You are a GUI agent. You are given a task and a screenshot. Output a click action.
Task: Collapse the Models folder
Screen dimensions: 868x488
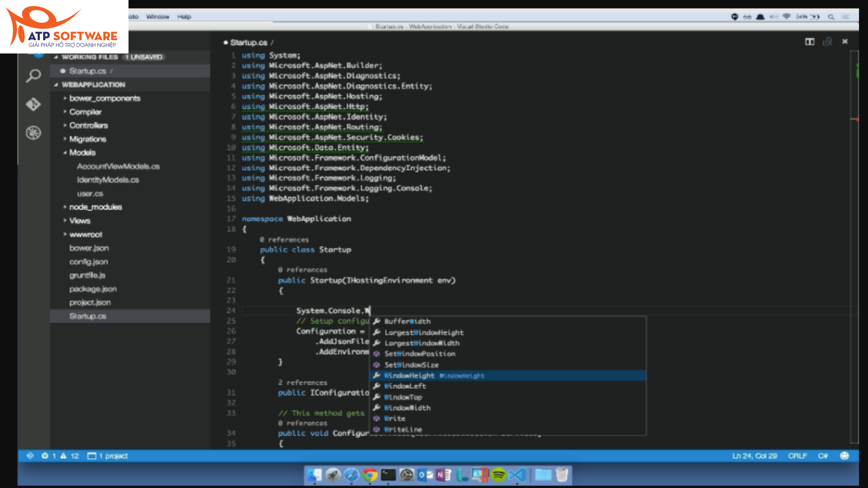click(83, 153)
